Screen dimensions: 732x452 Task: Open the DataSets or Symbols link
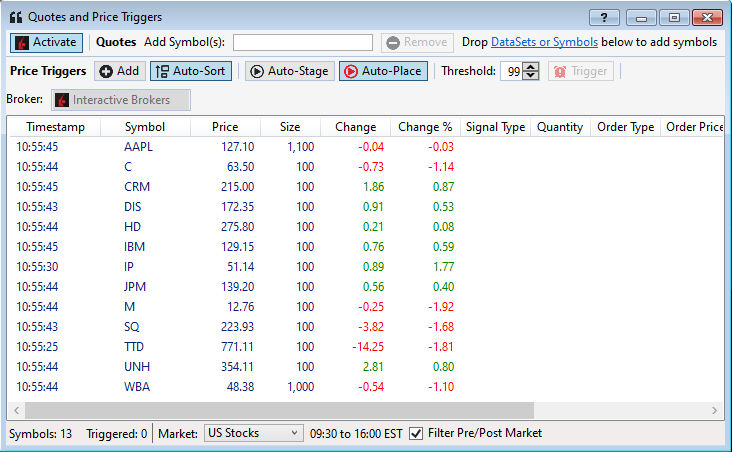[x=544, y=42]
